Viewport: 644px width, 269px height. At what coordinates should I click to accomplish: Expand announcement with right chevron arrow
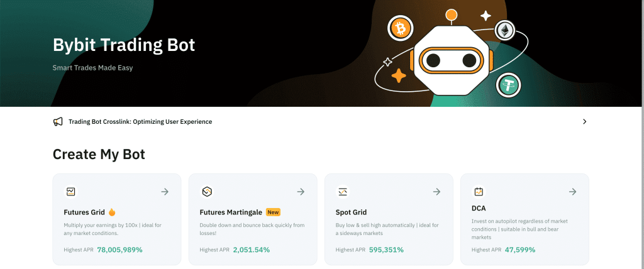click(x=584, y=121)
